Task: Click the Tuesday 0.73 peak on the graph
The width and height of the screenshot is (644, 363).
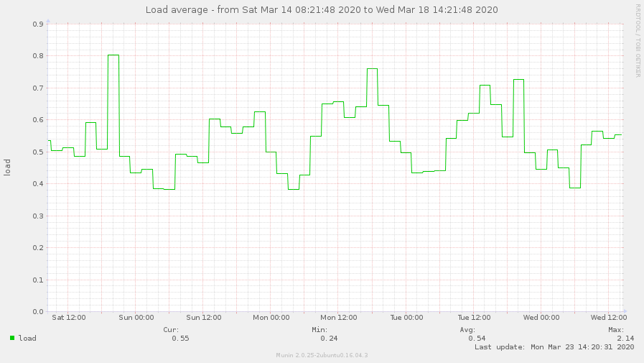Action: pyautogui.click(x=519, y=79)
